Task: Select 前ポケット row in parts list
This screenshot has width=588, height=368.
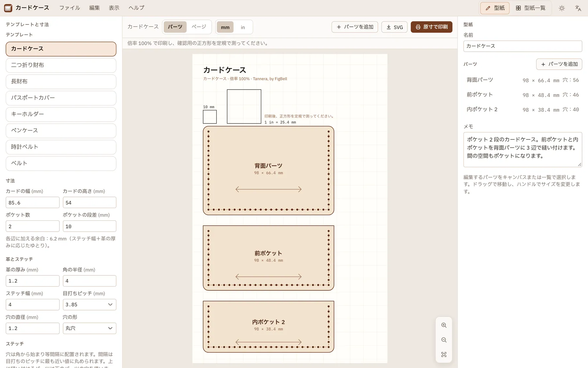Action: (x=523, y=95)
